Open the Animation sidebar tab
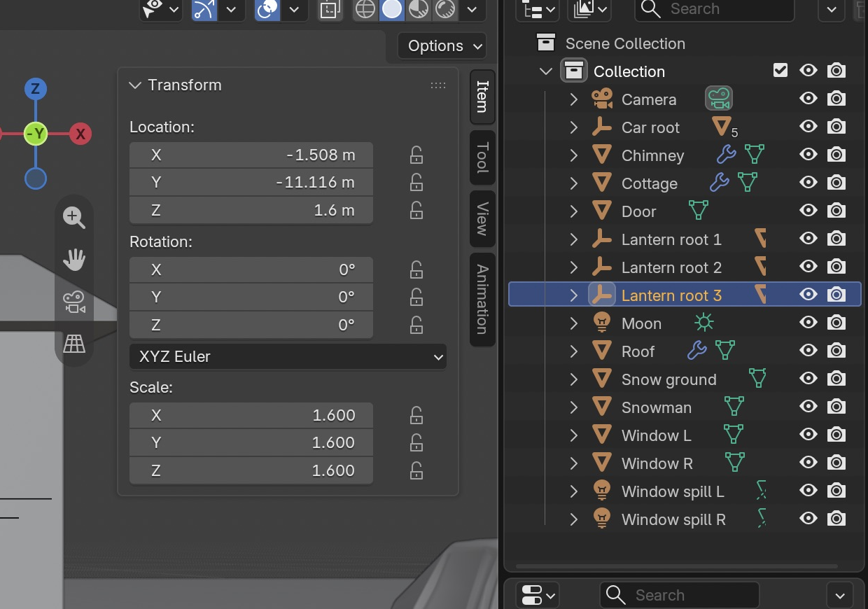868x609 pixels. pyautogui.click(x=482, y=299)
